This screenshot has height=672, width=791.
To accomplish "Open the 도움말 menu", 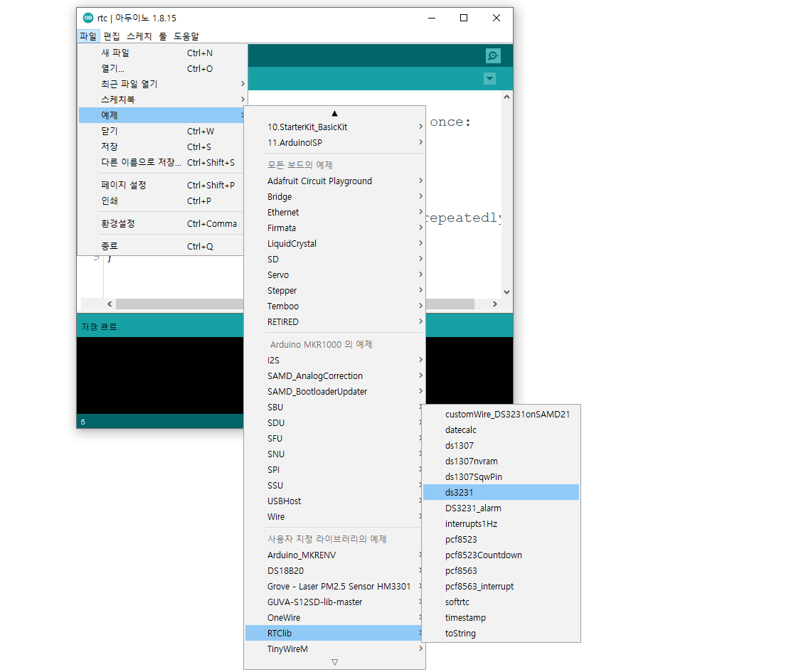I will (x=186, y=36).
